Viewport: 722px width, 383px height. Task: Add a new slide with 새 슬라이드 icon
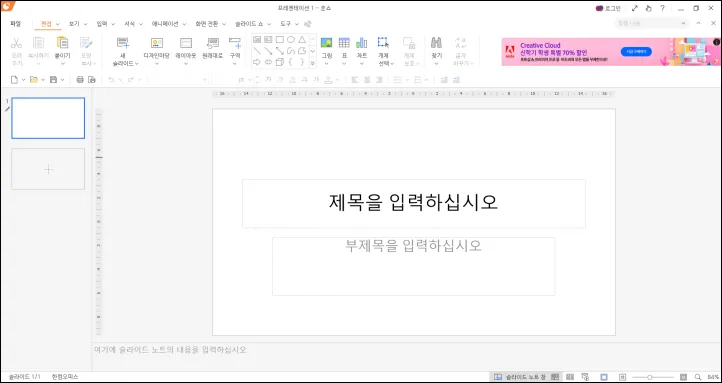[123, 43]
